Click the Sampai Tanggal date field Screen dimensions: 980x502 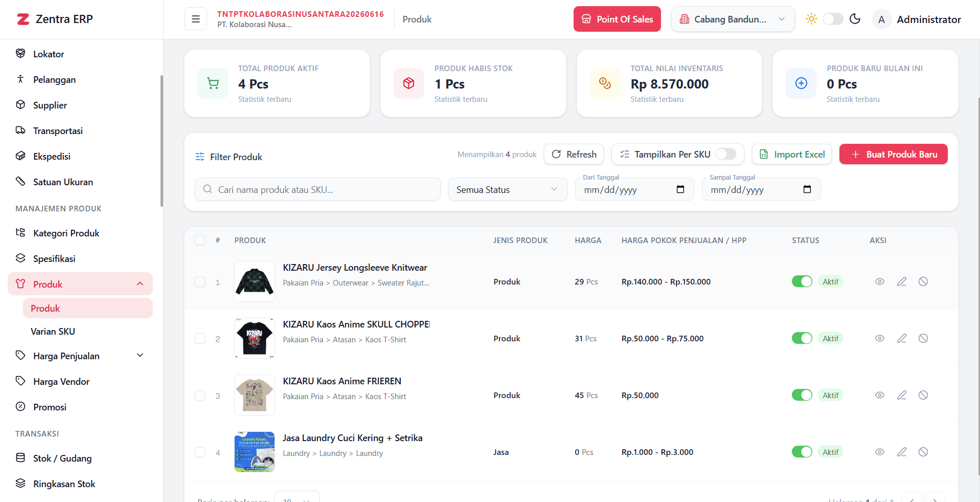pos(761,189)
